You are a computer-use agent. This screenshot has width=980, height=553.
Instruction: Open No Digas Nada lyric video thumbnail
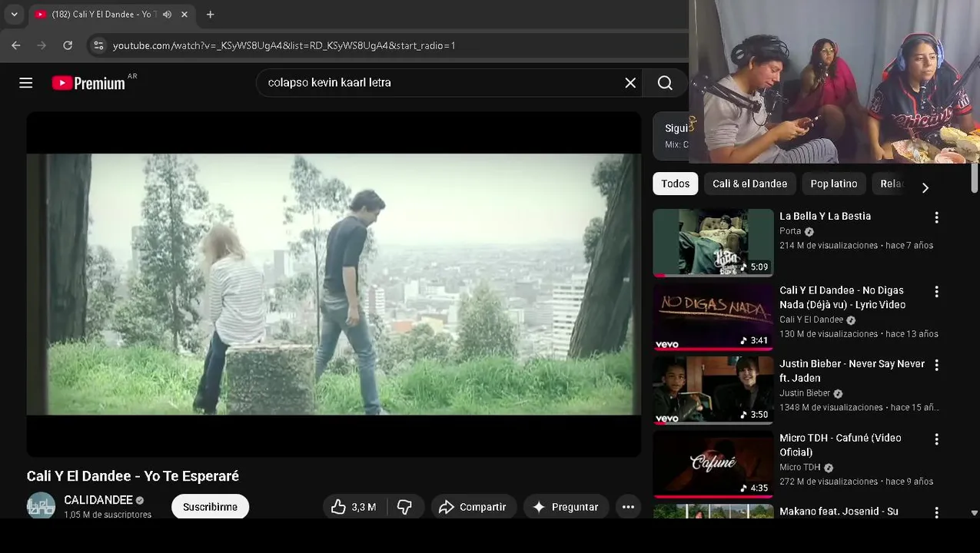click(x=713, y=316)
